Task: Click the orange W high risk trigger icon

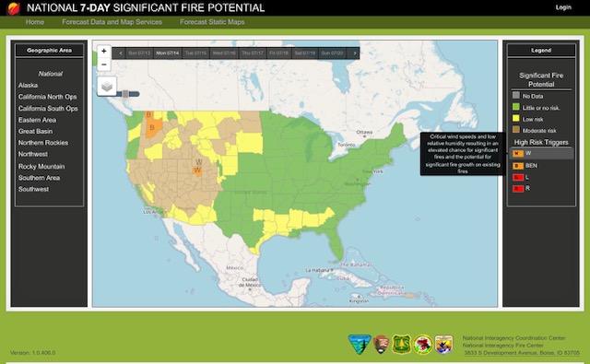Action: 518,153
